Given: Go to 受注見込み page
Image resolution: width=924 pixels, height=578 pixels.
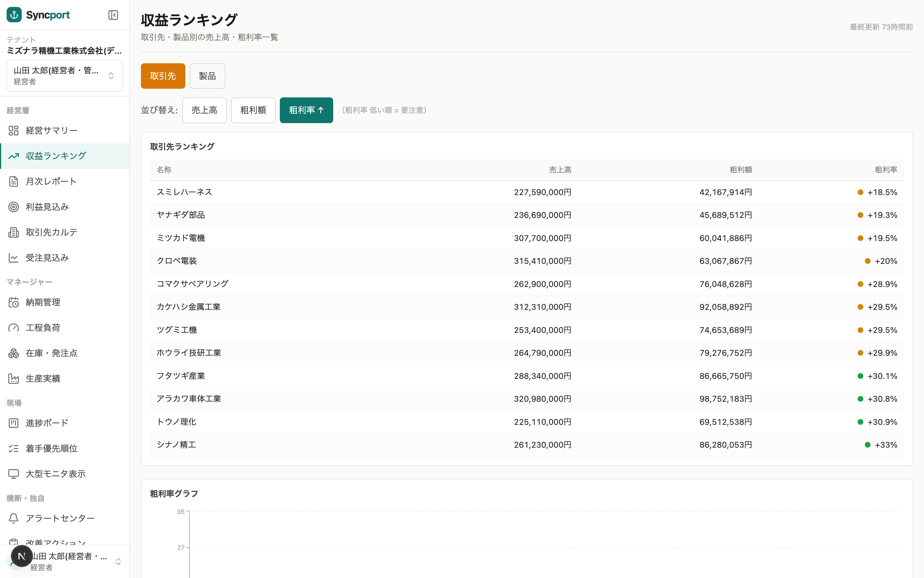Looking at the screenshot, I should pos(64,258).
